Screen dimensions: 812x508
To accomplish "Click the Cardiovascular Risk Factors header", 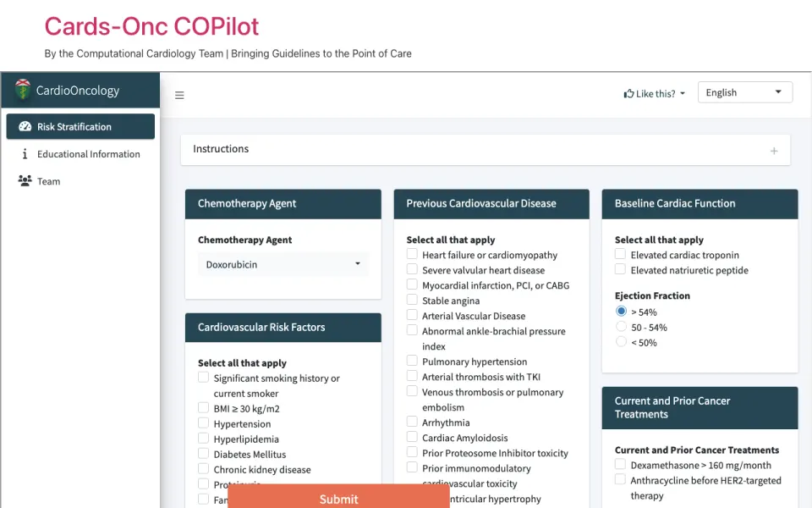I will (x=283, y=327).
